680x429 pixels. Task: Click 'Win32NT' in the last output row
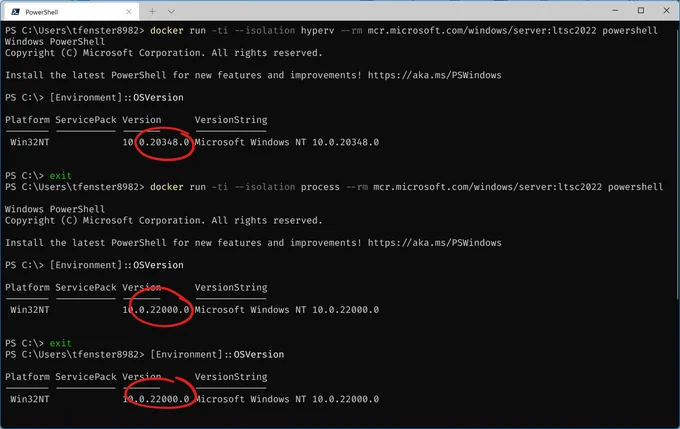point(29,399)
